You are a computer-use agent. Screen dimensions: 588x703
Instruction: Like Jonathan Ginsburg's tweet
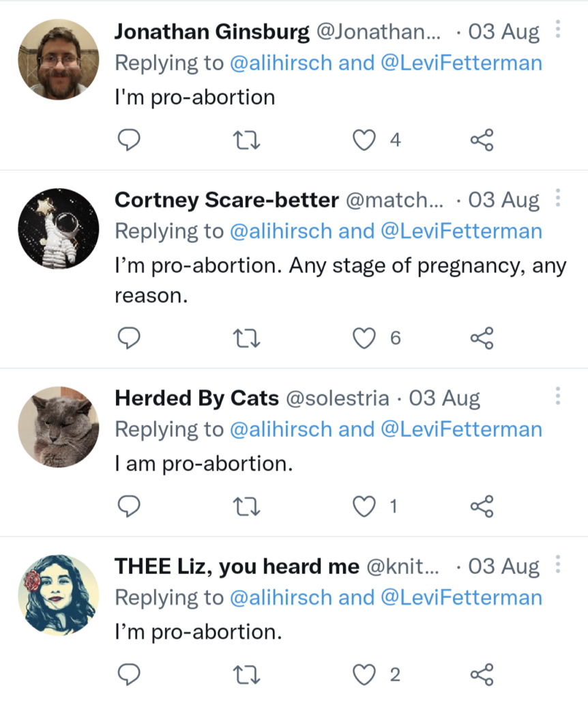click(365, 141)
